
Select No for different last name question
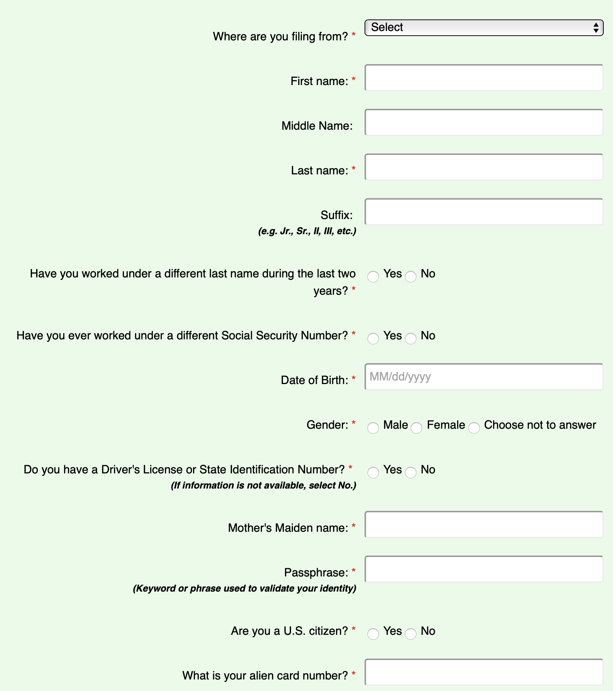(411, 277)
